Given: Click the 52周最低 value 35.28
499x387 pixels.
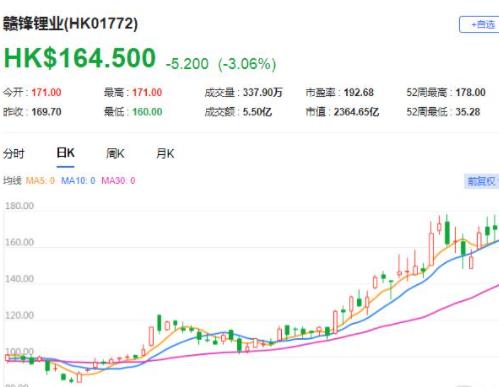Looking at the screenshot, I should pos(468,112).
